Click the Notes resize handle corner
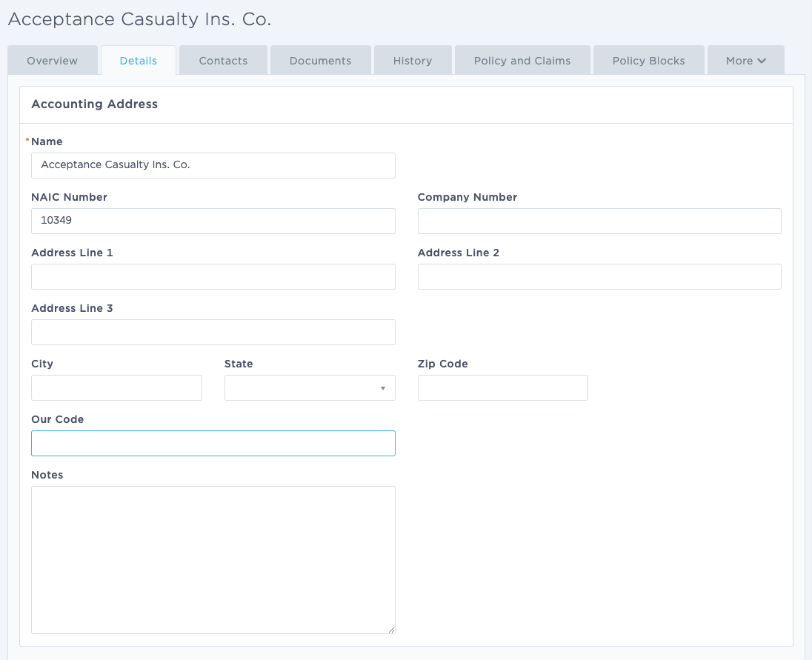 (391, 630)
